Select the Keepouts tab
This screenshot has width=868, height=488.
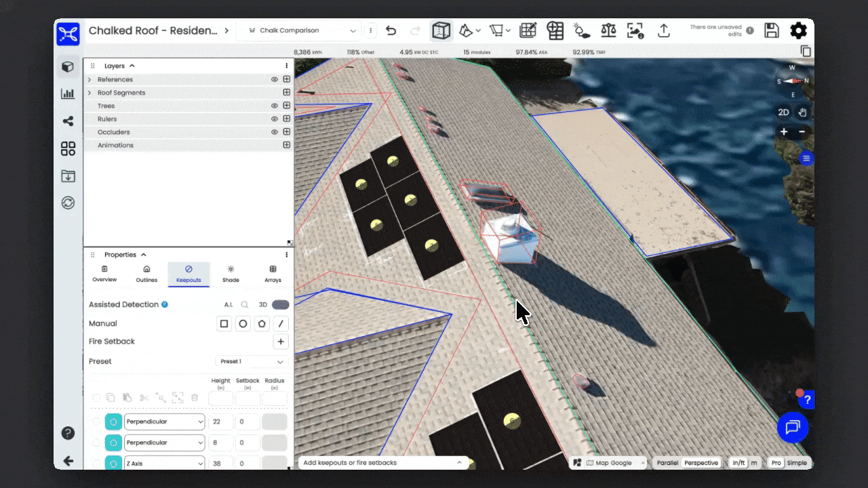coord(189,274)
